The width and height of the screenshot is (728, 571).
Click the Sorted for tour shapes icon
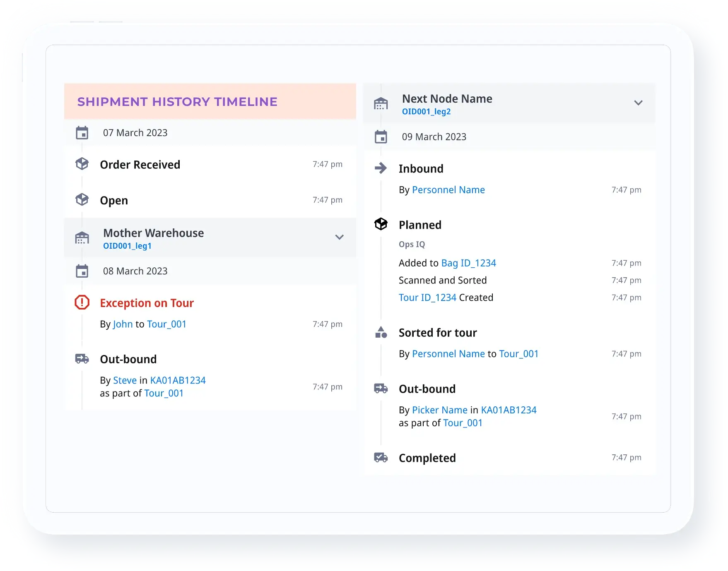[x=381, y=332]
